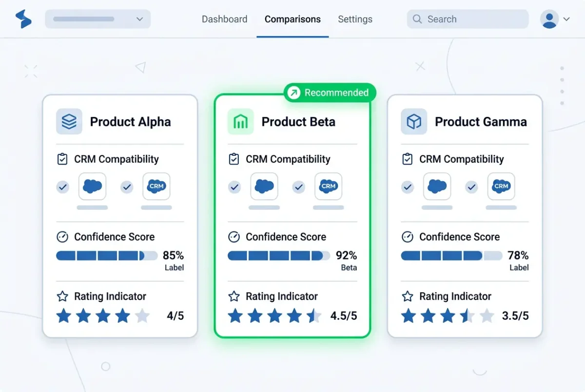Click CRM Compatibility clipboard icon in Product Gamma

407,159
